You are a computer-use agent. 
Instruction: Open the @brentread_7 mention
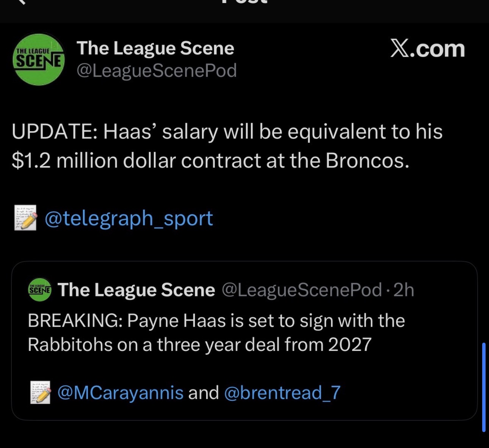point(282,393)
